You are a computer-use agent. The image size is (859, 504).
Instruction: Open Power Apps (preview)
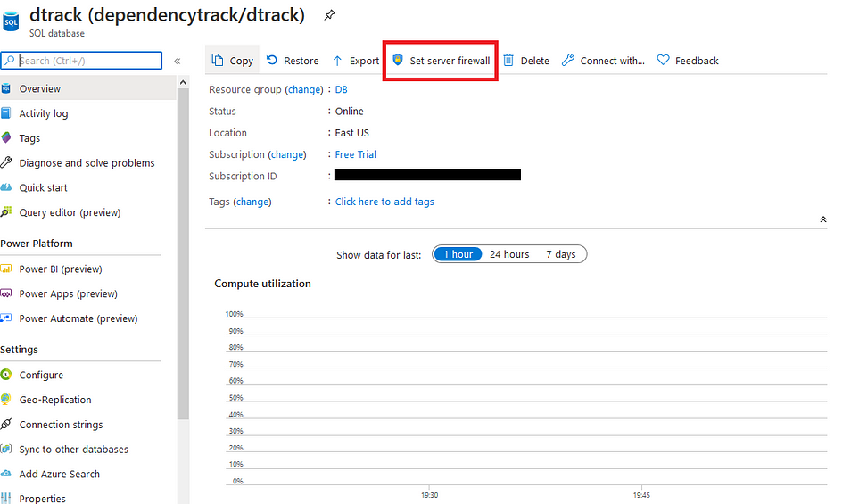(x=68, y=293)
